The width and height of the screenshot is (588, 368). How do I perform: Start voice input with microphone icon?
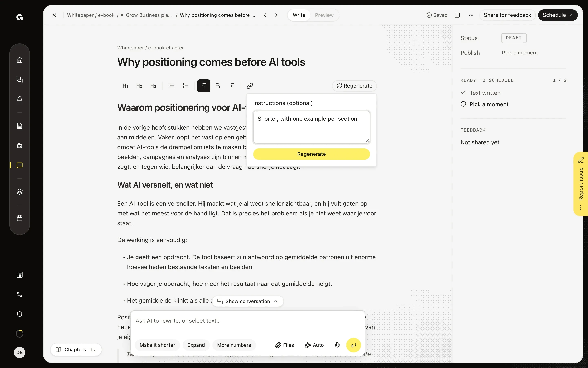pyautogui.click(x=337, y=345)
